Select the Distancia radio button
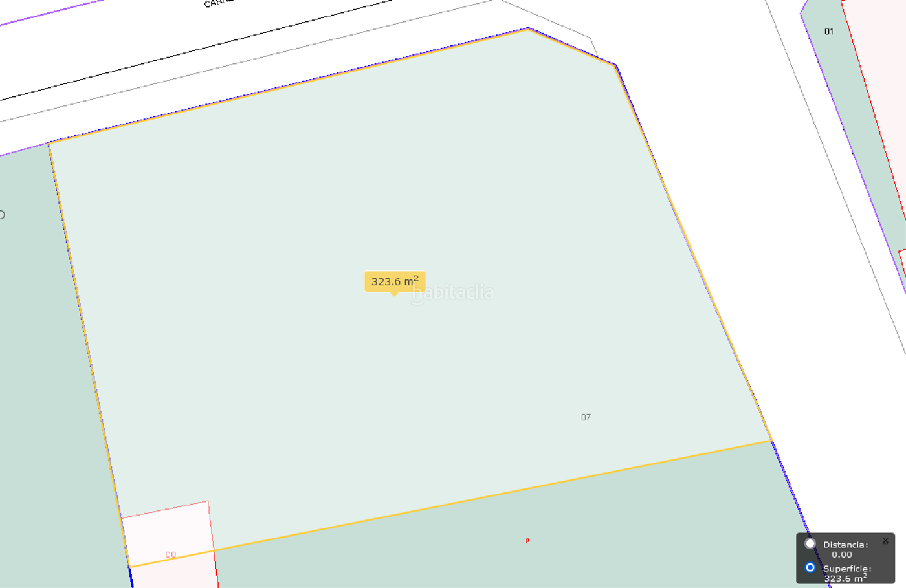This screenshot has width=906, height=588. point(810,544)
